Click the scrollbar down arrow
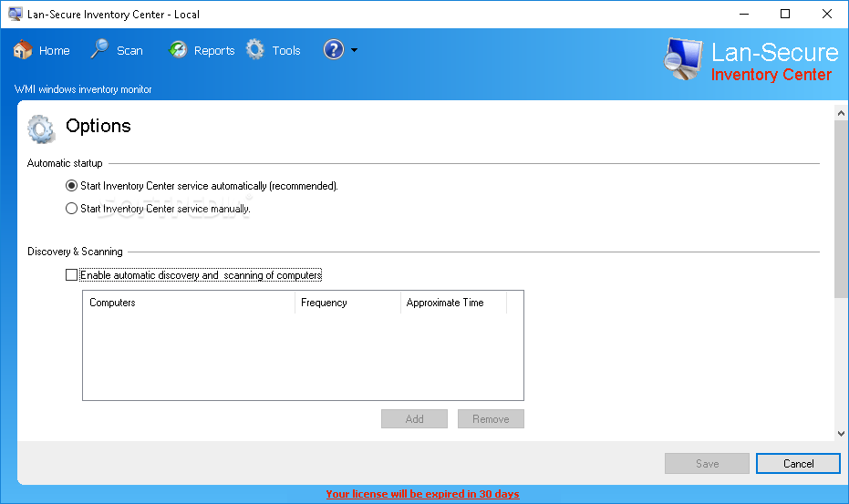 point(841,433)
